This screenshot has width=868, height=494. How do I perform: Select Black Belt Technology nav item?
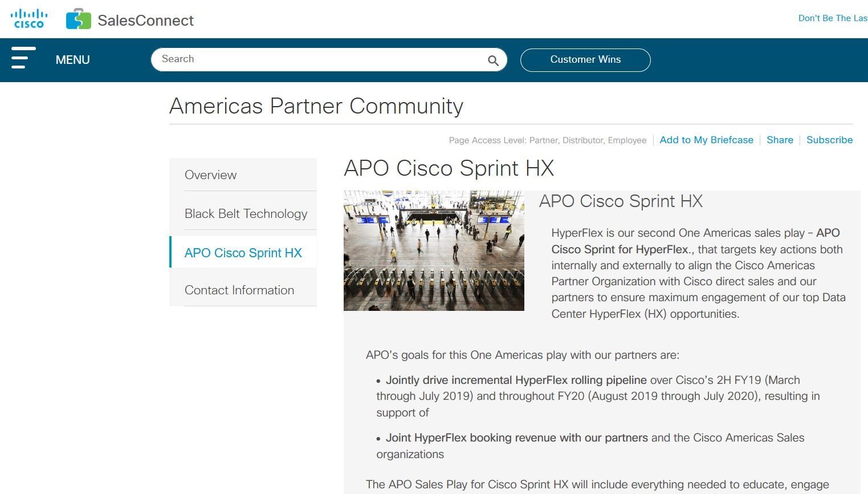243,213
